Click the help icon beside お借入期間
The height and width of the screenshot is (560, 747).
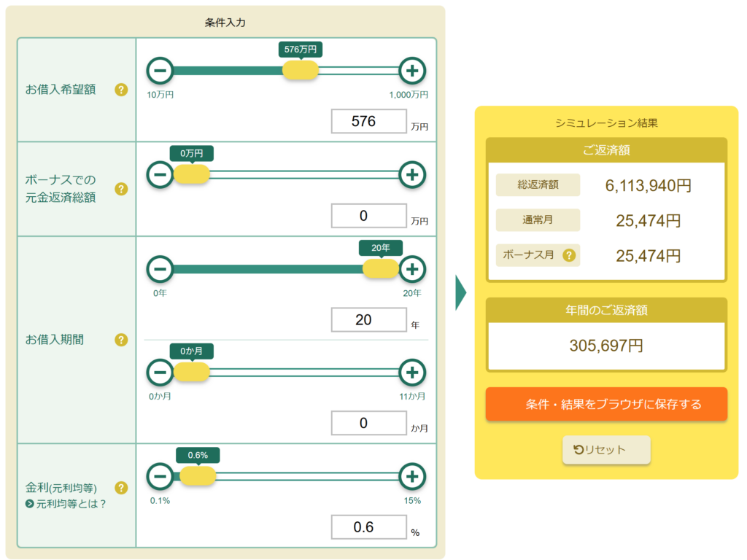(121, 340)
